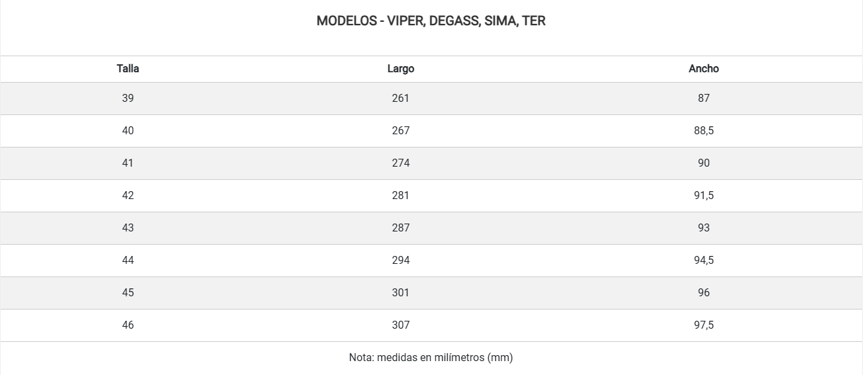Select the table title MODELOS - VIPER, DEGASS, SIMA, TER

[x=431, y=21]
